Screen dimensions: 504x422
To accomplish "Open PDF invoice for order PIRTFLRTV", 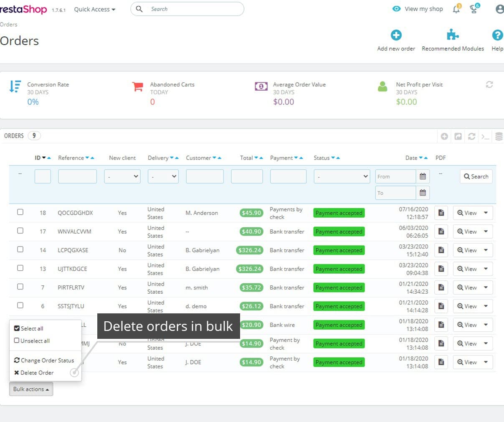I will pos(441,287).
